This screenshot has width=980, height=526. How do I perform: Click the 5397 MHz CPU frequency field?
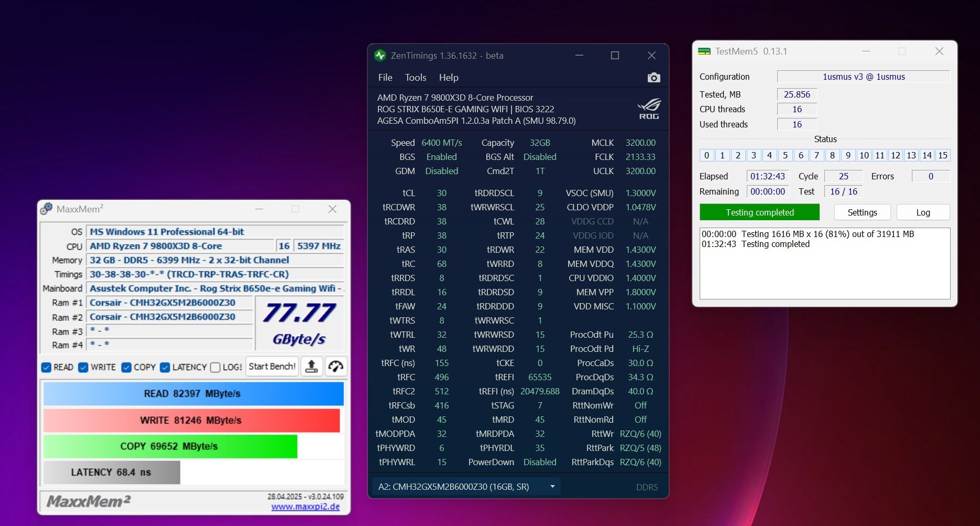pyautogui.click(x=319, y=246)
